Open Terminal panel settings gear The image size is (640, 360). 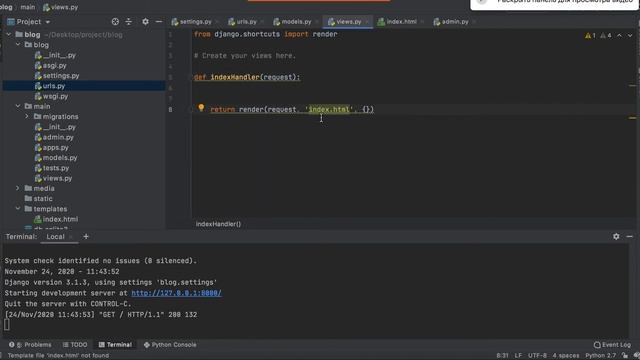coord(616,236)
